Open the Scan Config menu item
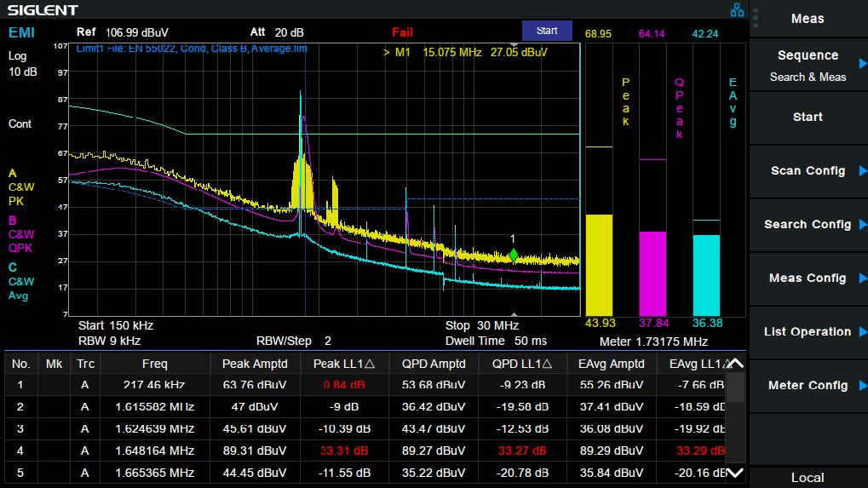 point(808,171)
